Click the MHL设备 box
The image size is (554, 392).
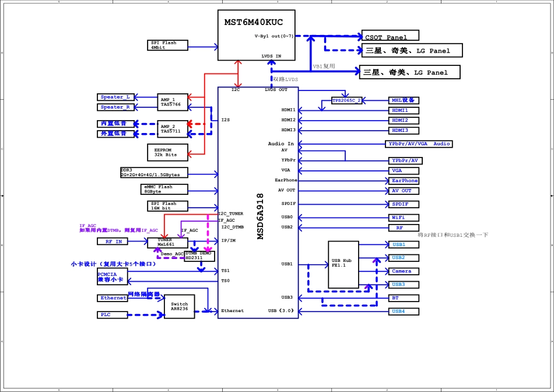404,100
